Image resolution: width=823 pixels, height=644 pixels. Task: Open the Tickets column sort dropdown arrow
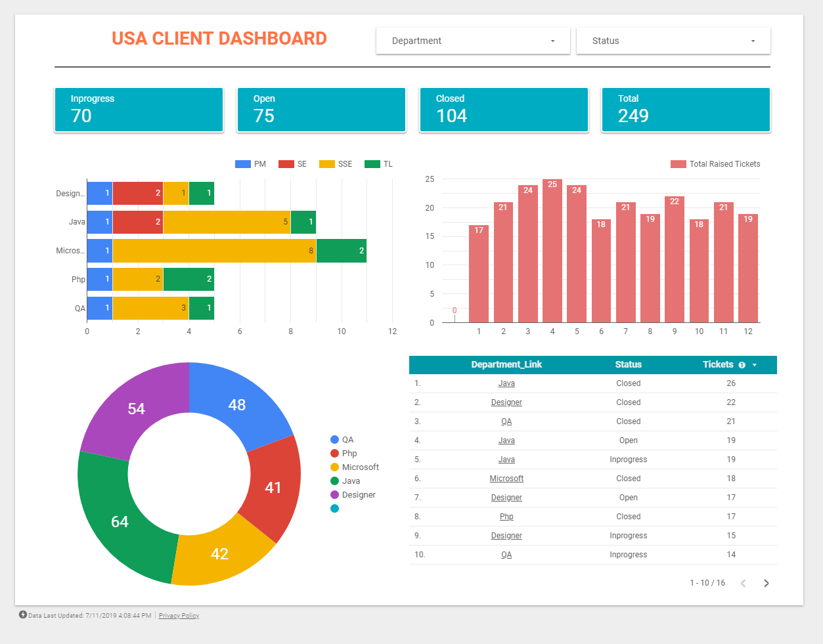click(755, 365)
